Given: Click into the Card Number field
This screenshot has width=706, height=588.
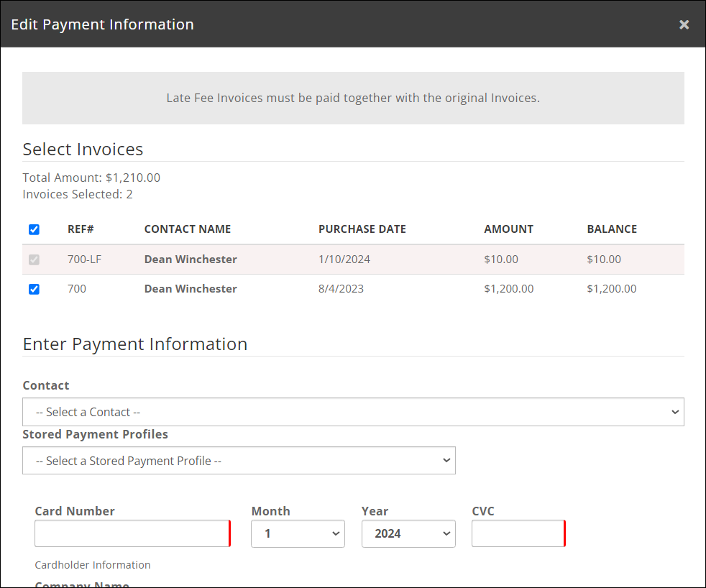Looking at the screenshot, I should tap(132, 533).
